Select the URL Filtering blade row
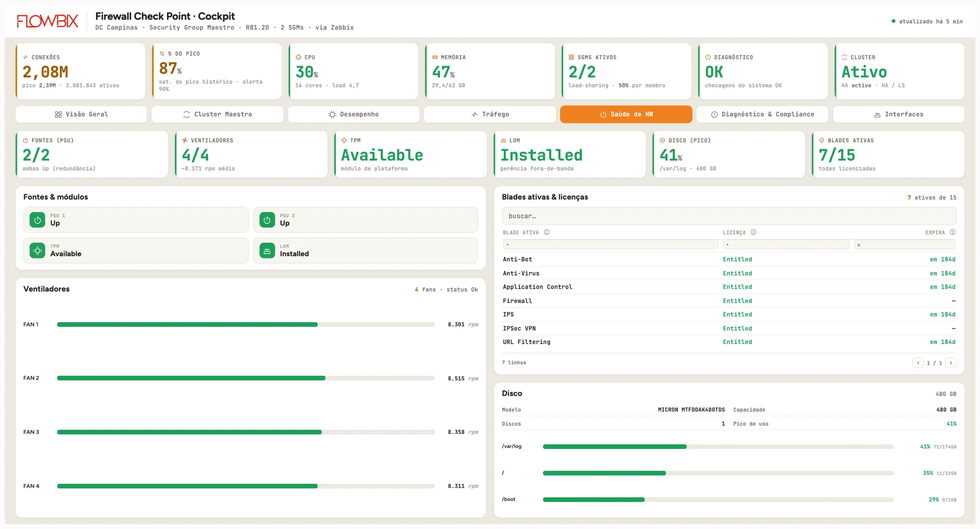 (x=729, y=342)
